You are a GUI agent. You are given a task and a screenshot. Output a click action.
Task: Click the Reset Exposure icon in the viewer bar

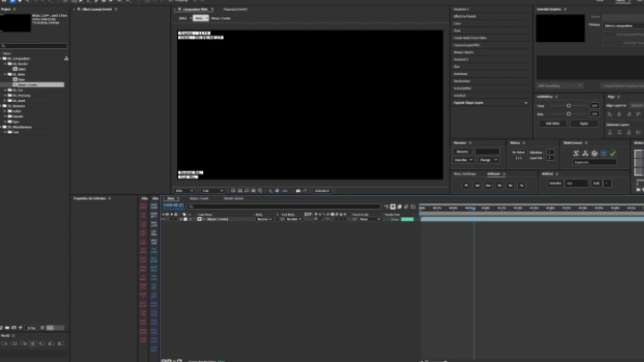point(276,191)
